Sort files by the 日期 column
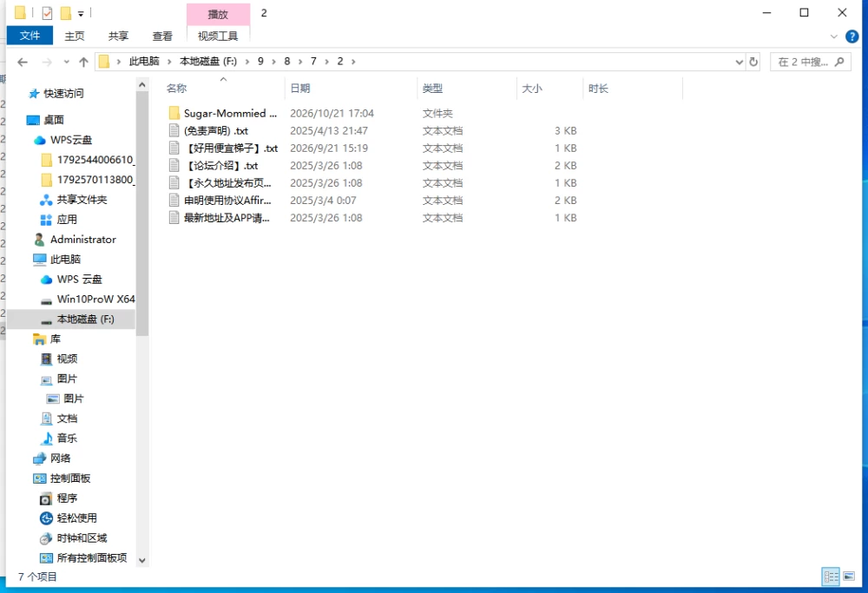This screenshot has width=868, height=593. [x=300, y=88]
